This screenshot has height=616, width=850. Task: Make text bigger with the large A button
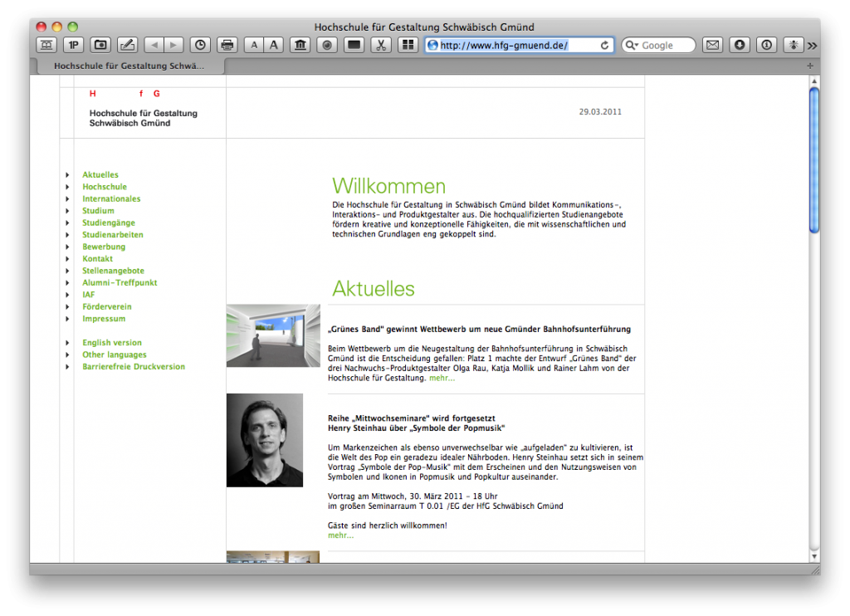[274, 45]
